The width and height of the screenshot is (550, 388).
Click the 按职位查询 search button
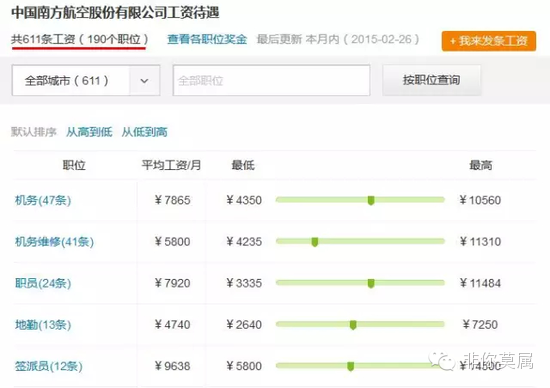pyautogui.click(x=431, y=80)
